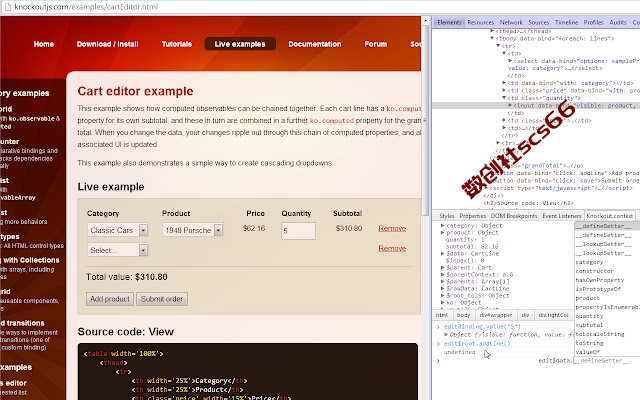Expand the thead node in DOM tree
Viewport: 640px width, 400px height.
pos(492,31)
